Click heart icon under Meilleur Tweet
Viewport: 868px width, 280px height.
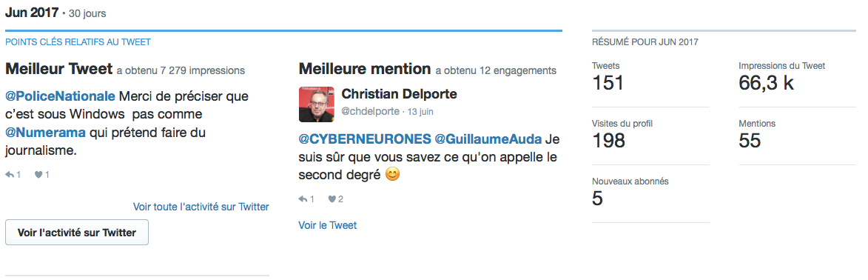point(38,175)
